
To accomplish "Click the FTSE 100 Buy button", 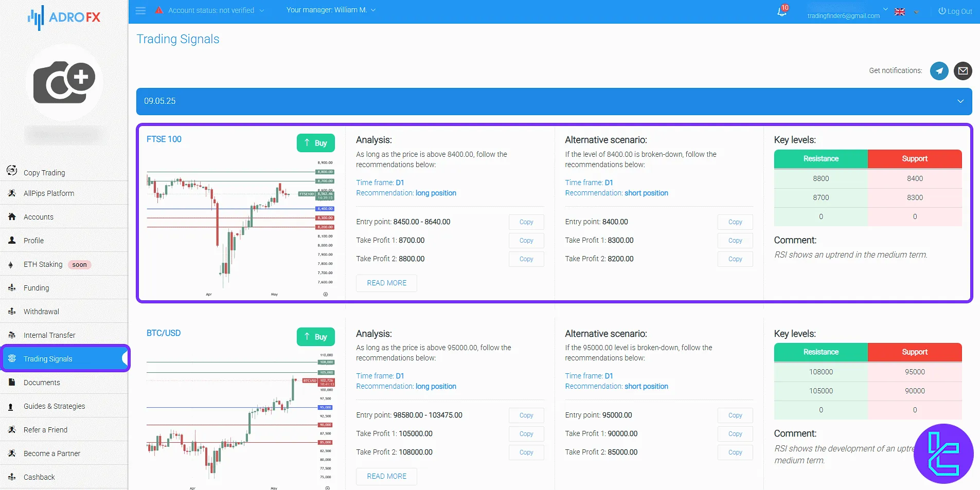I will pos(316,143).
